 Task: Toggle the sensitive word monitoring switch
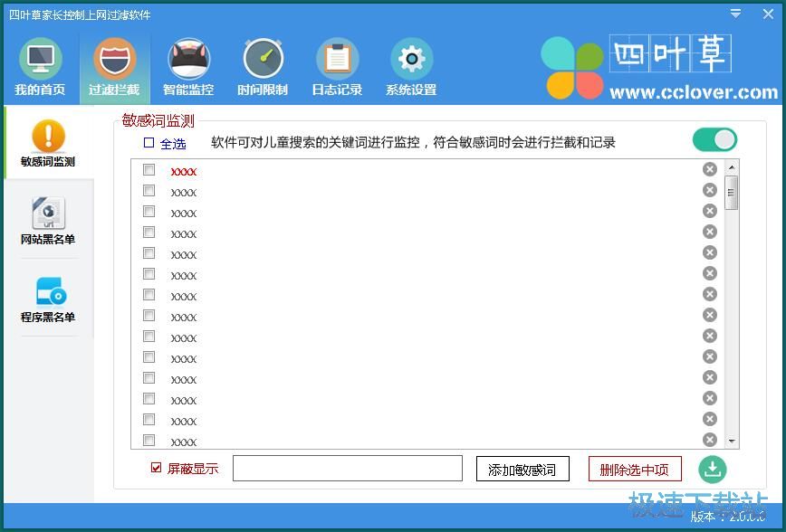(714, 139)
